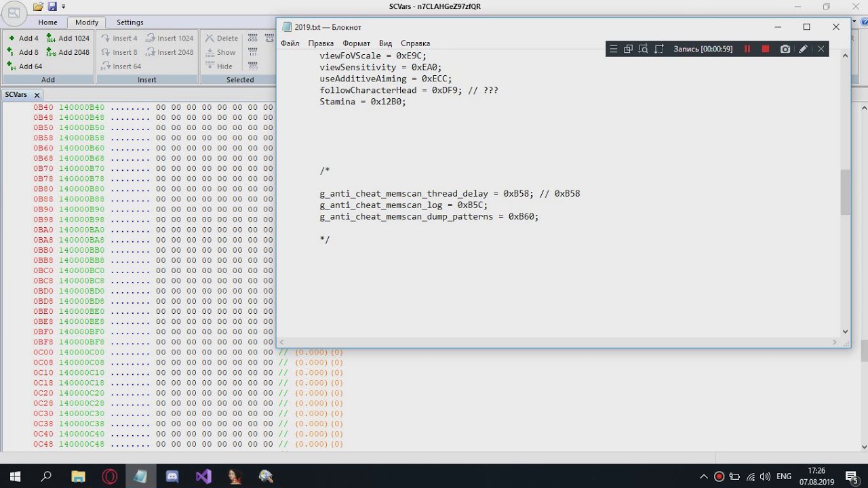Stop the screen recording
Image resolution: width=868 pixels, height=488 pixels.
click(x=766, y=49)
